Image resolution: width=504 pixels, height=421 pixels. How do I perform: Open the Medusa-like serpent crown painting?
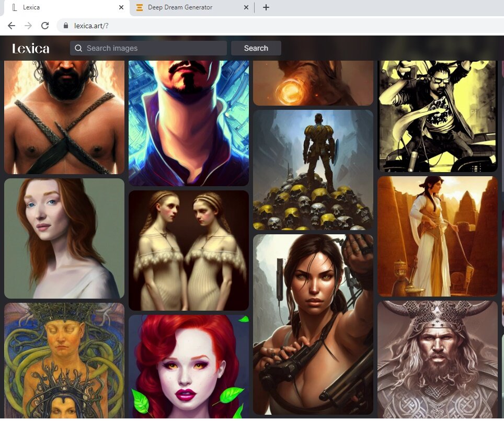64,360
